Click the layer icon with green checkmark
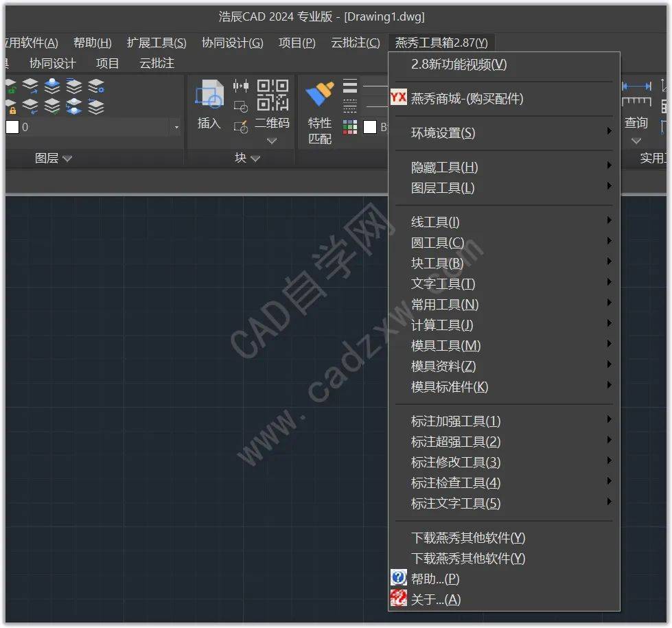The width and height of the screenshot is (672, 628). coord(52,106)
